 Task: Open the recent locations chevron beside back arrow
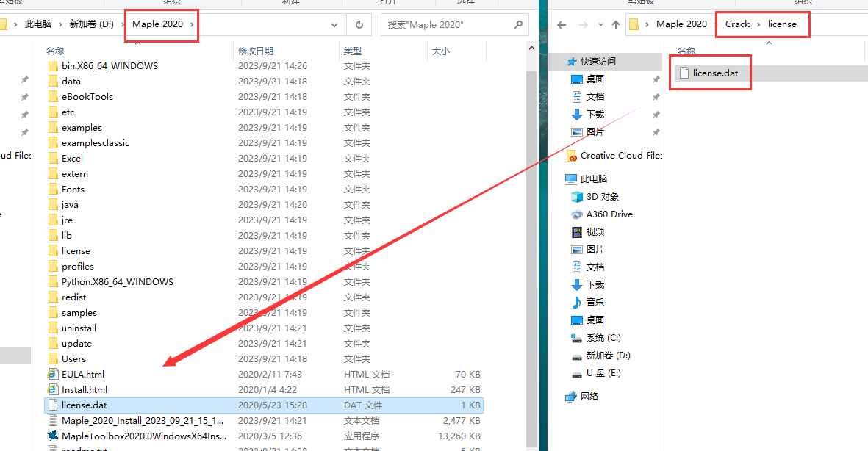[600, 24]
